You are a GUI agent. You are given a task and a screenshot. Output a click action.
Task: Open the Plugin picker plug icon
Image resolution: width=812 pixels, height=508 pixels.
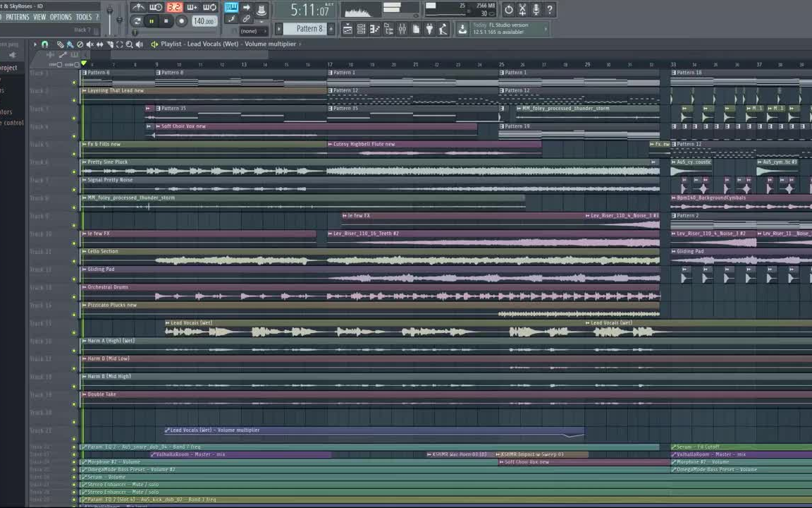pos(429,30)
